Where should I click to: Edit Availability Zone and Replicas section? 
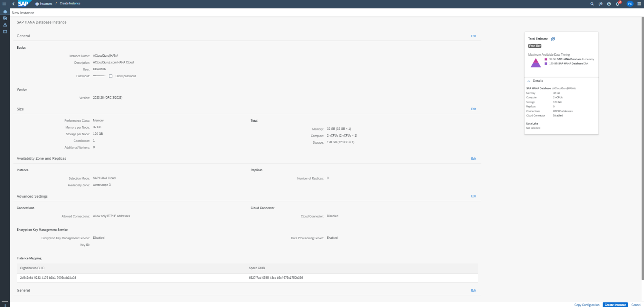point(473,159)
